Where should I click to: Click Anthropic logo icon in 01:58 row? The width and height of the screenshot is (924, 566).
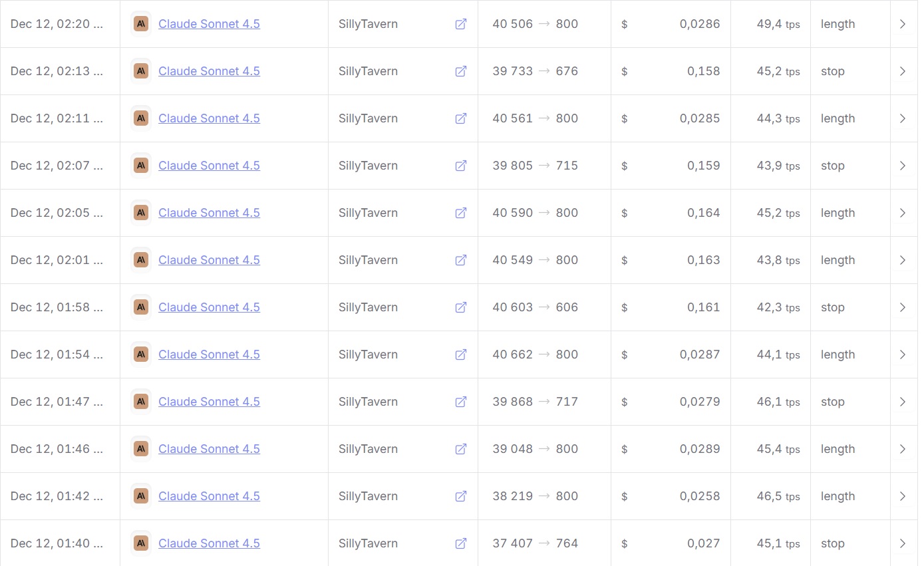coord(141,307)
